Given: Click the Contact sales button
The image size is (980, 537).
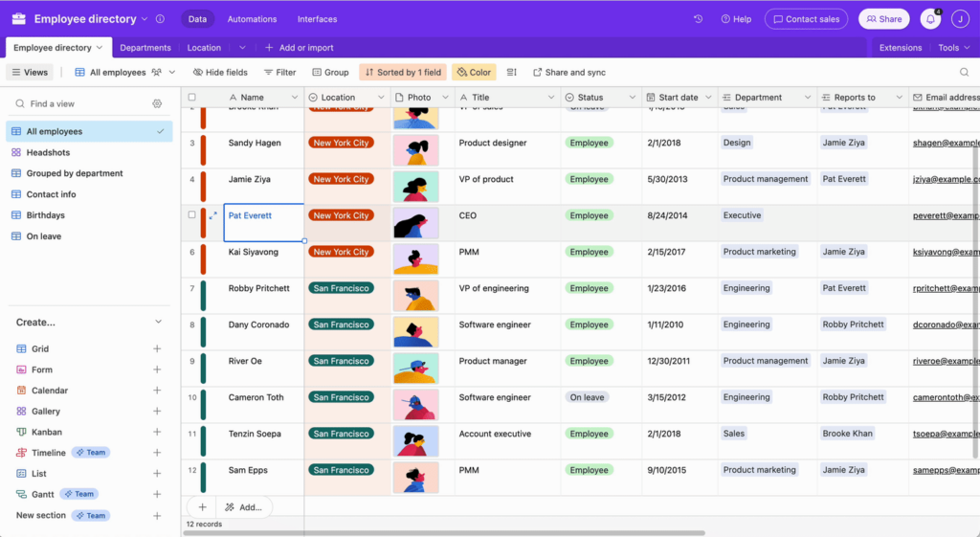Looking at the screenshot, I should [806, 19].
